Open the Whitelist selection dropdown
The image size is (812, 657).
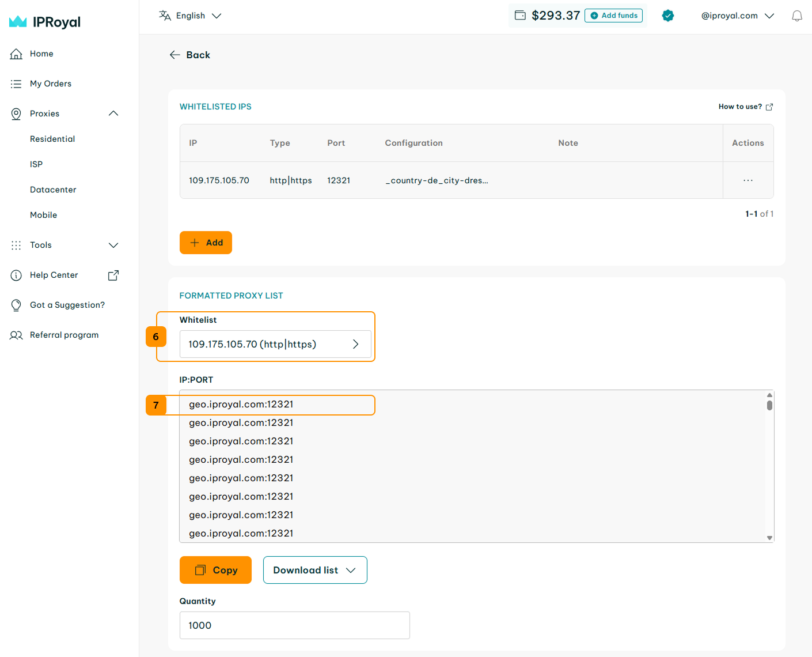(x=275, y=344)
